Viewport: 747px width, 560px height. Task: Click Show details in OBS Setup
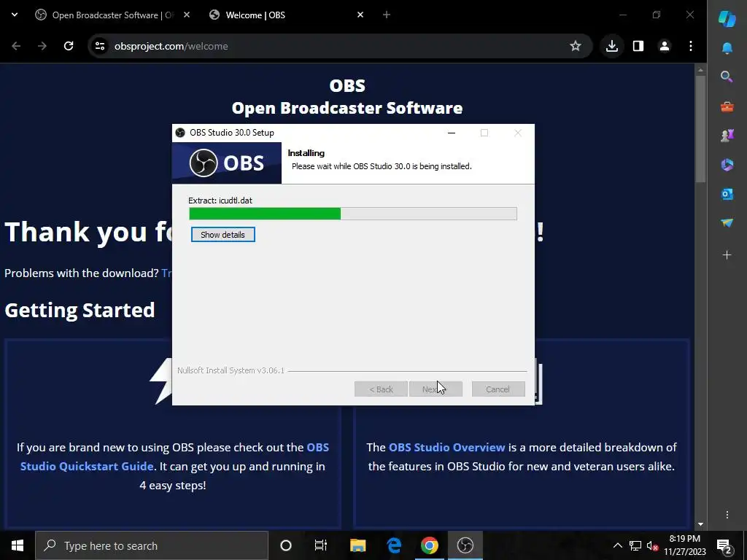223,235
